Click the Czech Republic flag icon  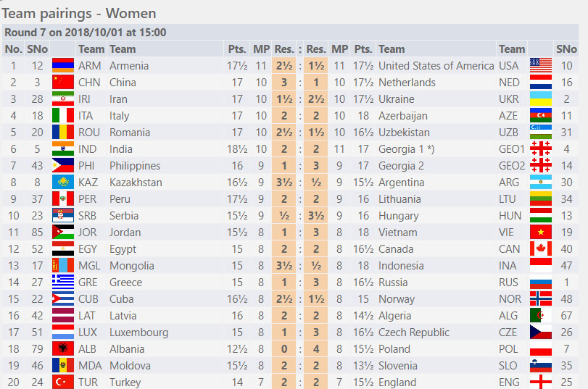tap(541, 332)
